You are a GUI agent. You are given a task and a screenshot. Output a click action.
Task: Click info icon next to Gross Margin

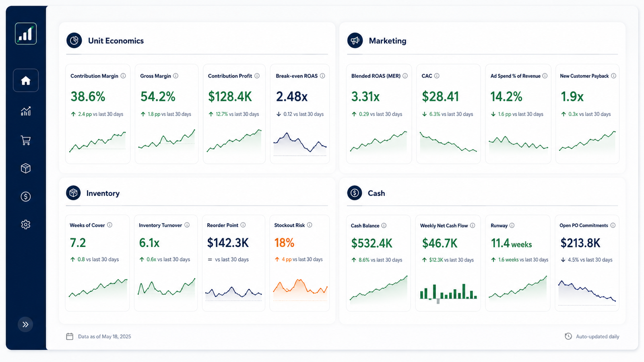click(175, 76)
